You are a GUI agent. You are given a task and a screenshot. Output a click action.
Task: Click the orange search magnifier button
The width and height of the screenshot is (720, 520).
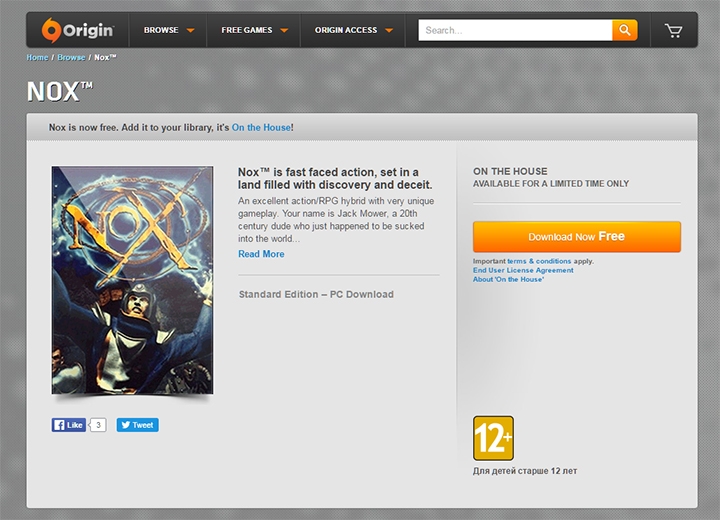624,30
